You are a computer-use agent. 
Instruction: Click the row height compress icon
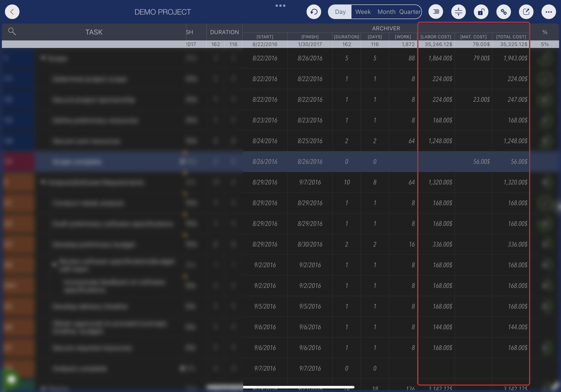coord(458,12)
